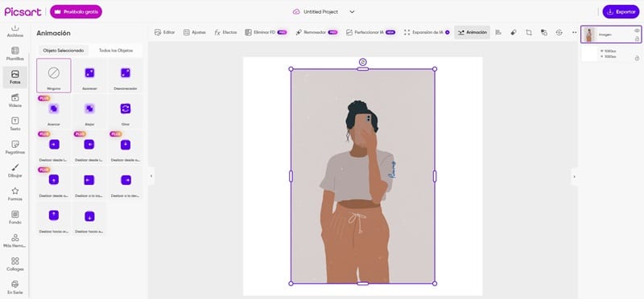Open the Collages sidebar panel
644x299 pixels.
tap(14, 264)
